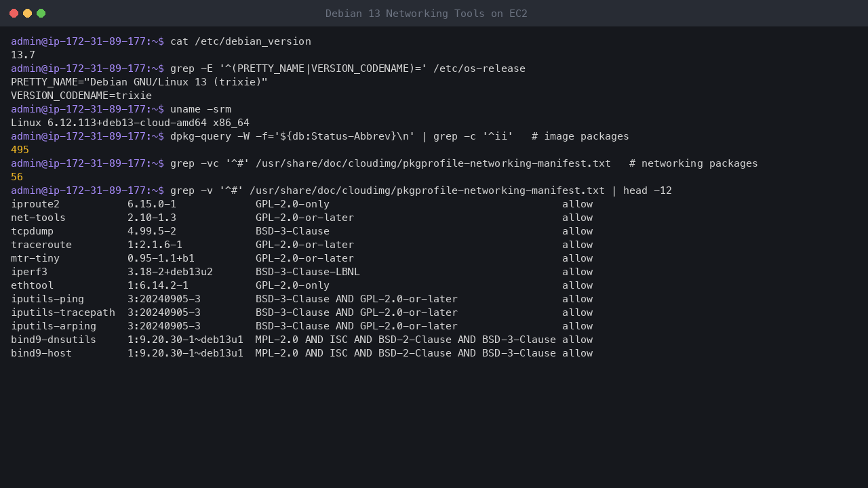Click version '4.99.5-2' of tcpdump
Image resolution: width=868 pixels, height=488 pixels.
click(x=152, y=231)
